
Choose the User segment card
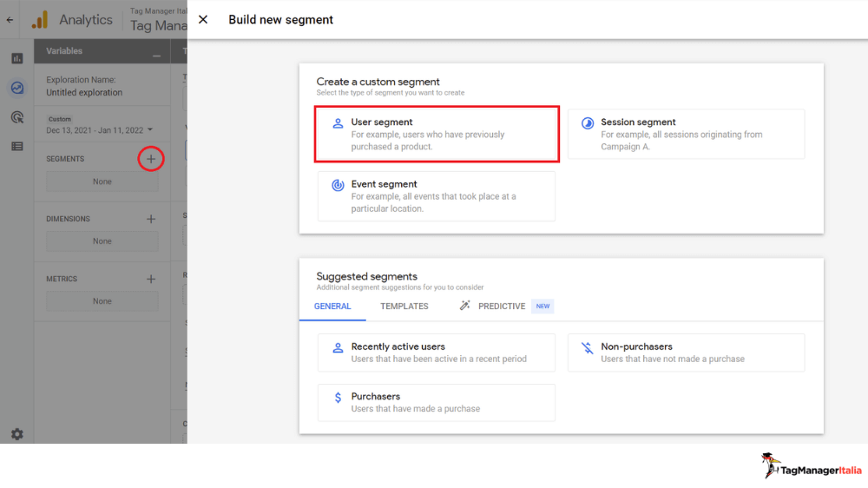437,134
